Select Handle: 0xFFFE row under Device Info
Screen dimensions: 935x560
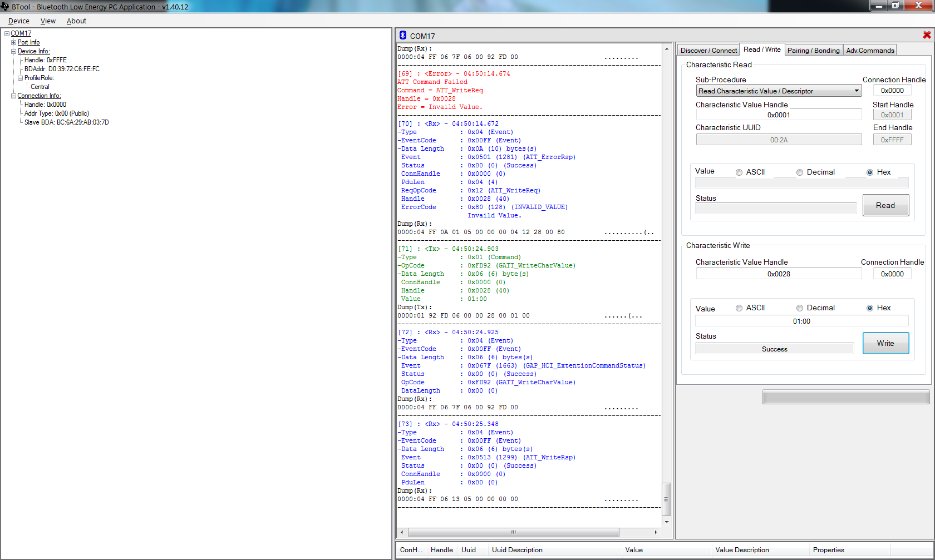(45, 60)
